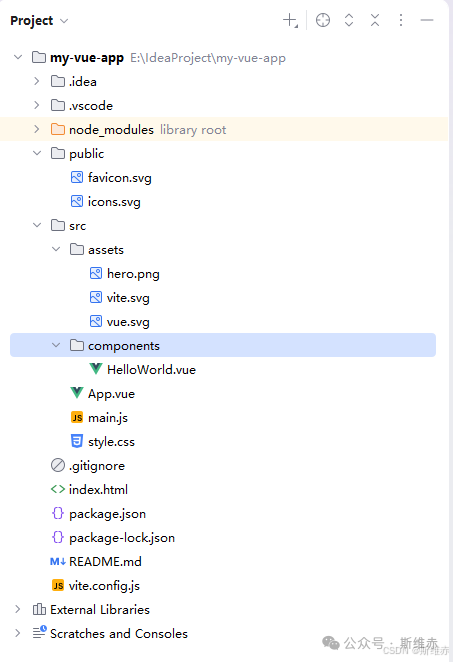Click the Expand All icon

tap(349, 20)
